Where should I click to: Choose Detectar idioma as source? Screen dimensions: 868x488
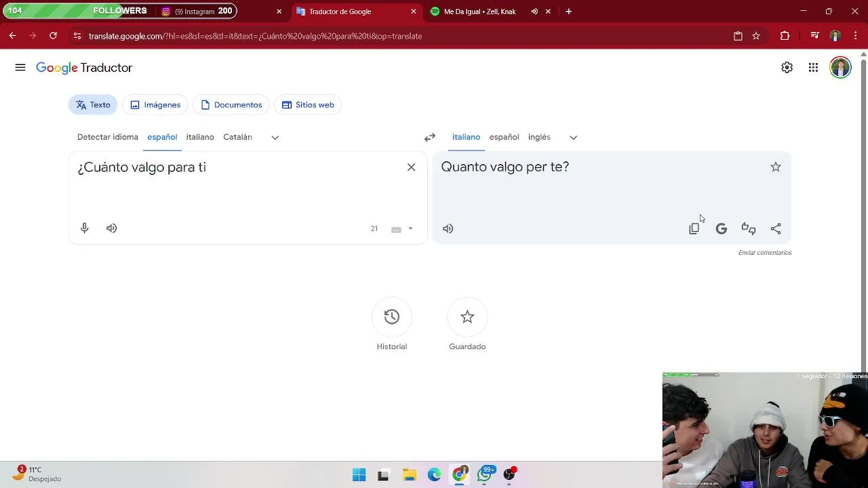(x=108, y=137)
